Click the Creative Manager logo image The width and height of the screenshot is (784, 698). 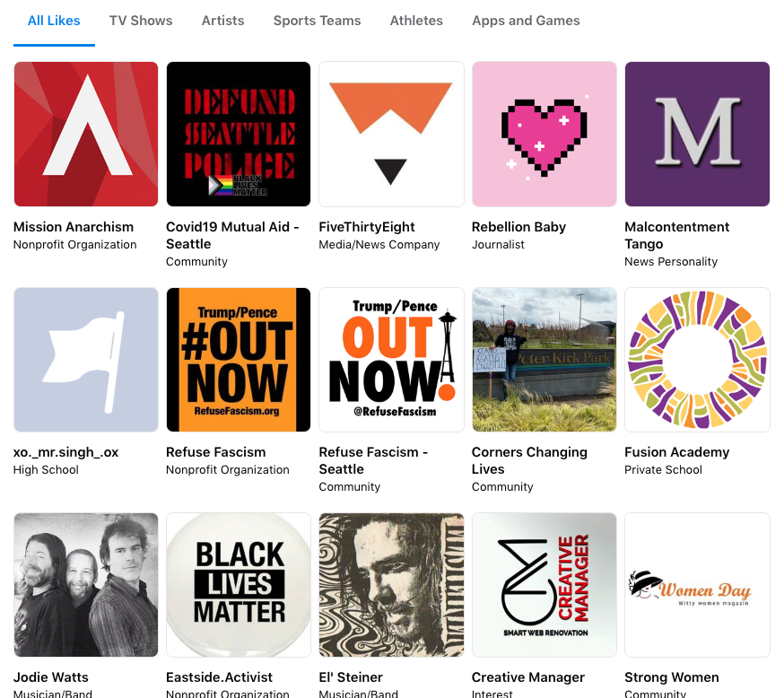click(x=544, y=585)
